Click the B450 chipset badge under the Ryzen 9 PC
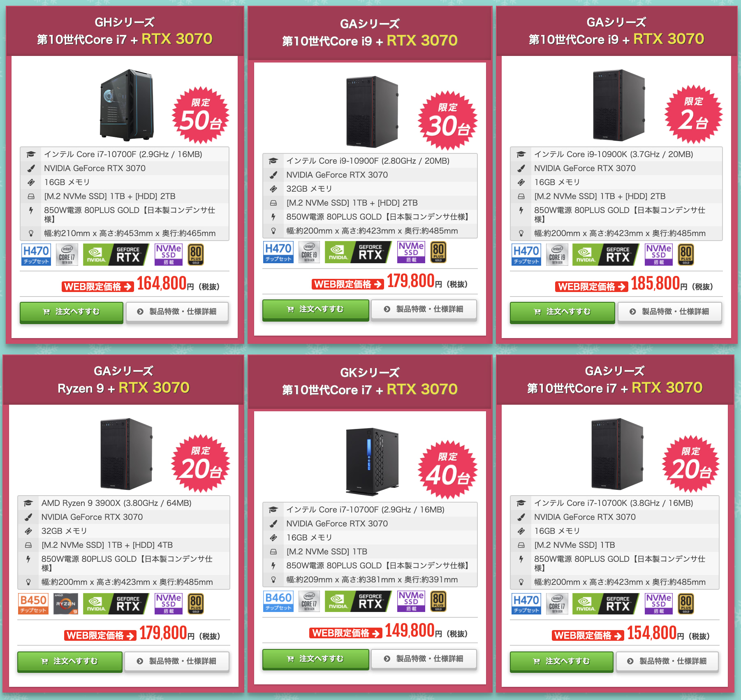 pos(33,604)
